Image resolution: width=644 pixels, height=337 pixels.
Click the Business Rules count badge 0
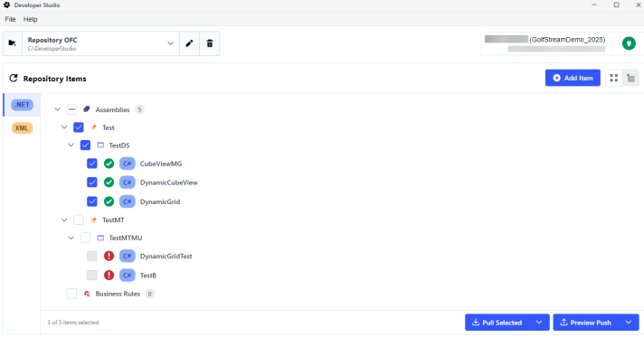[x=150, y=294]
